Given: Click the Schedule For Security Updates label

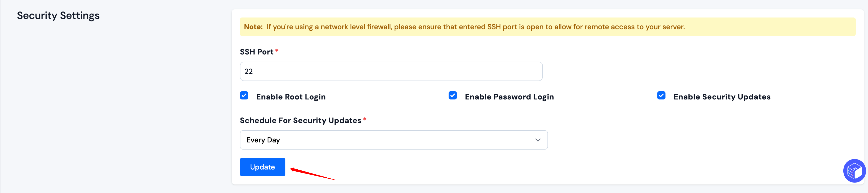Looking at the screenshot, I should click(301, 121).
